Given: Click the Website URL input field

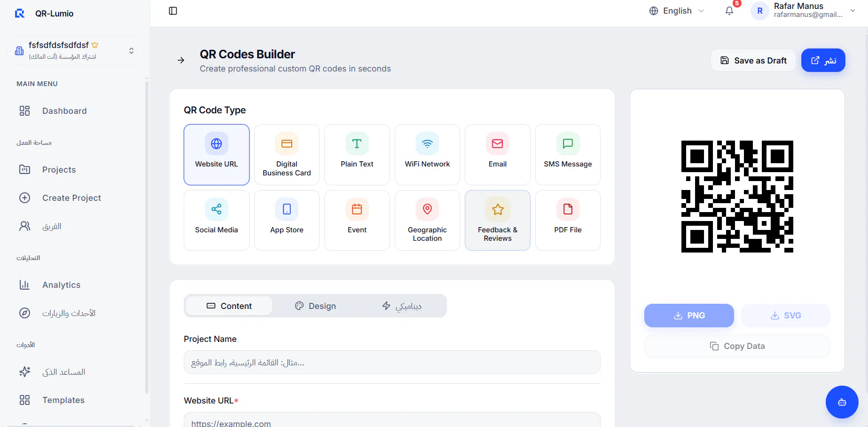Looking at the screenshot, I should click(392, 420).
